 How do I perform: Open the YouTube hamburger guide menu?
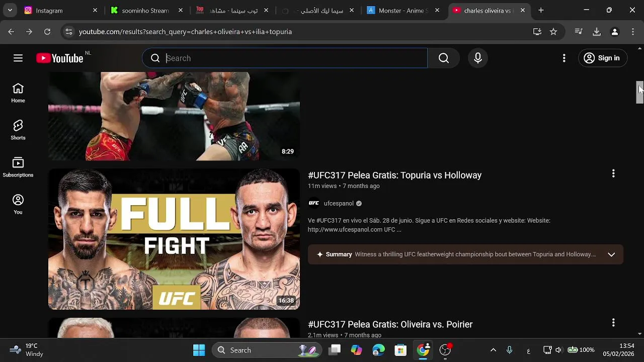click(18, 58)
